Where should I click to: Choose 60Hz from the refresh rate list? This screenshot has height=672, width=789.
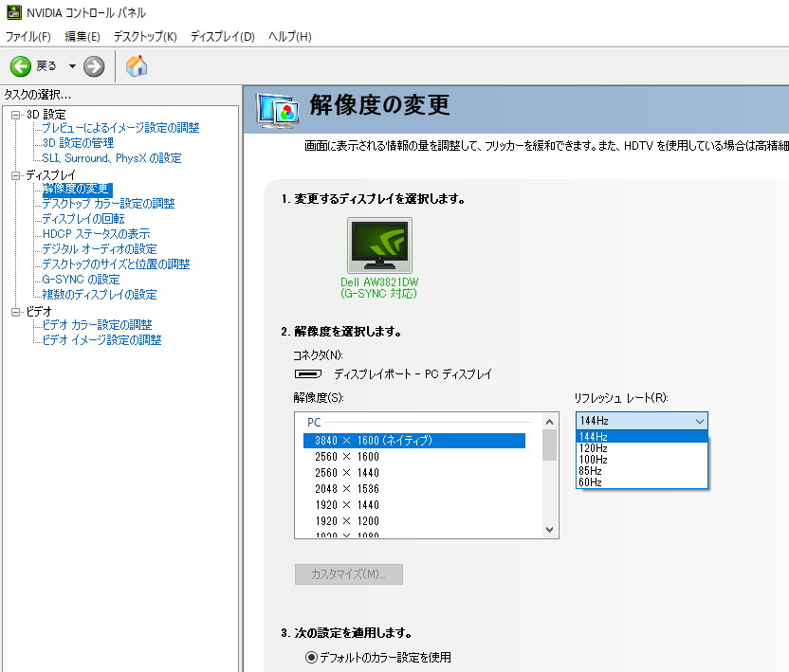click(x=642, y=482)
